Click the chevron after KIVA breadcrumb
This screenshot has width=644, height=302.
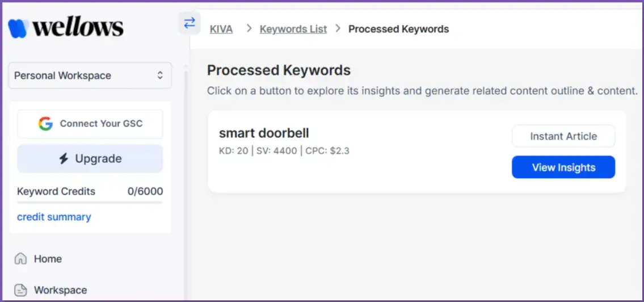point(249,28)
